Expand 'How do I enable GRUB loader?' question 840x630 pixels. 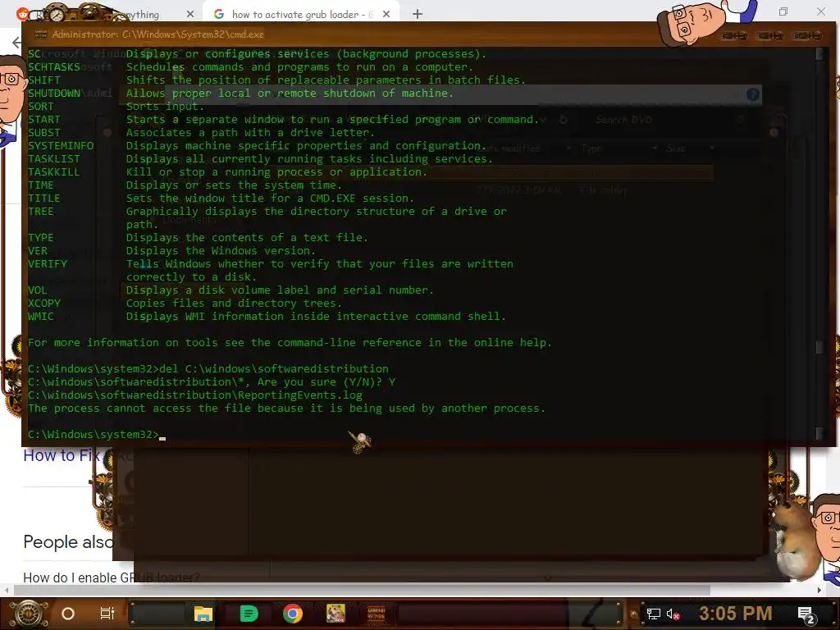(112, 577)
